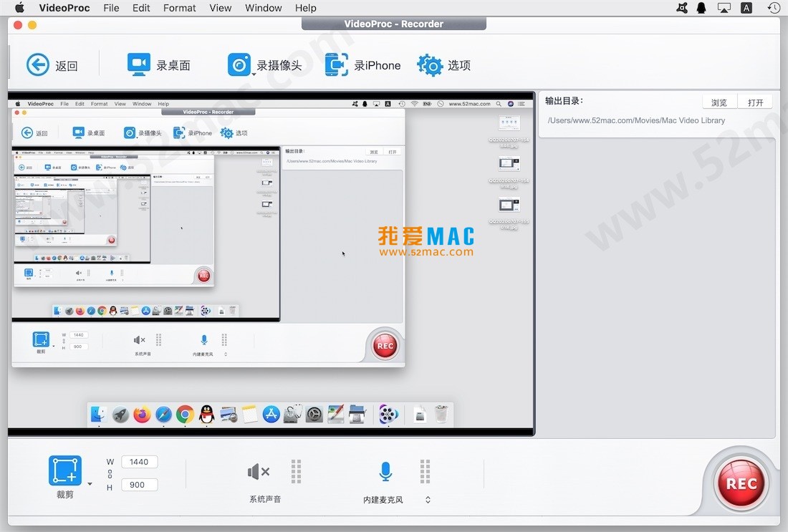Click the App Store icon in the previewed Dock

tap(272, 415)
